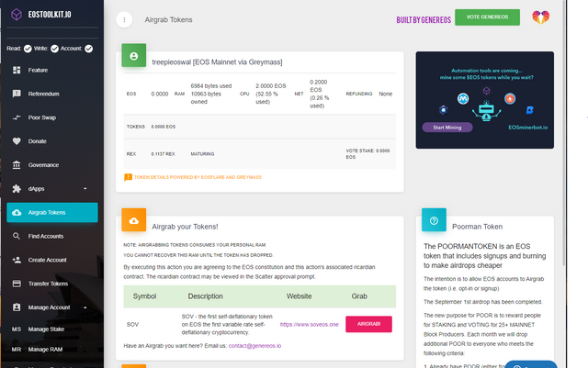
Task: Click the orange cloud icon beside Airgrab your Tokens
Action: point(134,220)
